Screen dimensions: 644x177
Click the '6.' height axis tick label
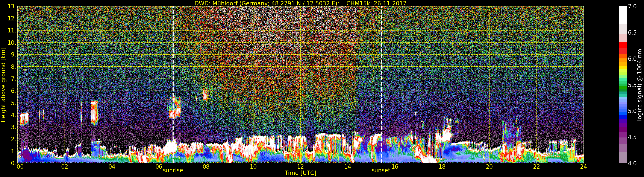coord(14,91)
